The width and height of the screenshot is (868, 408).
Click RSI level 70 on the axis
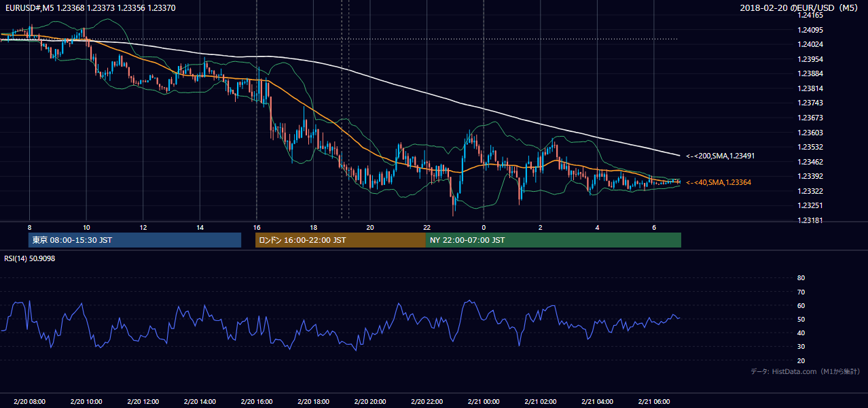[x=801, y=292]
